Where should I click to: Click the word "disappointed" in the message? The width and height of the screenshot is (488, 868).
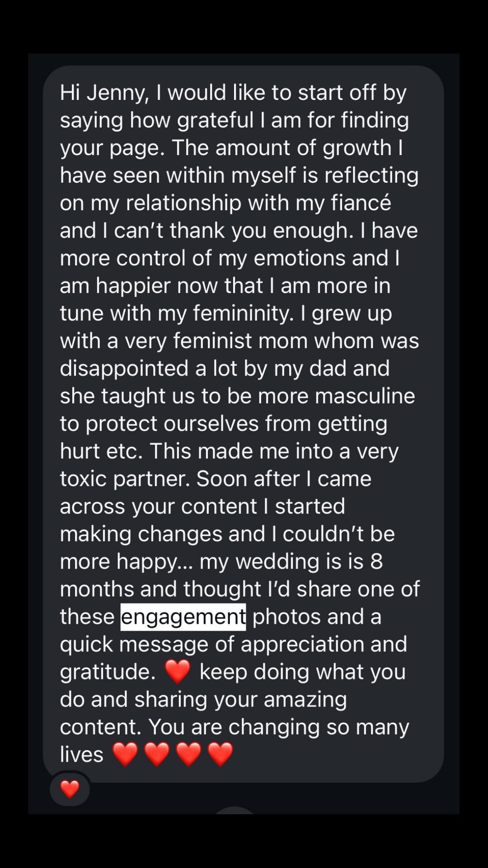pos(124,368)
